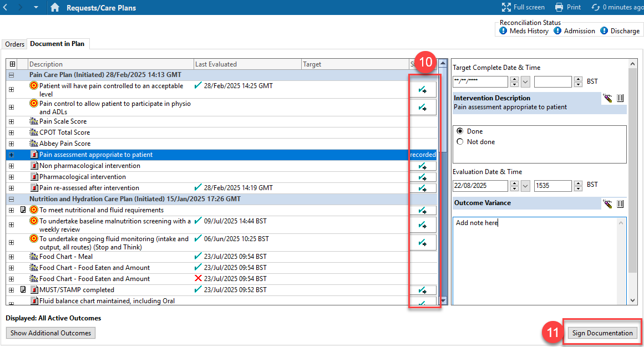Click the Evaluation Date stepper
The image size is (644, 347).
tap(514, 186)
